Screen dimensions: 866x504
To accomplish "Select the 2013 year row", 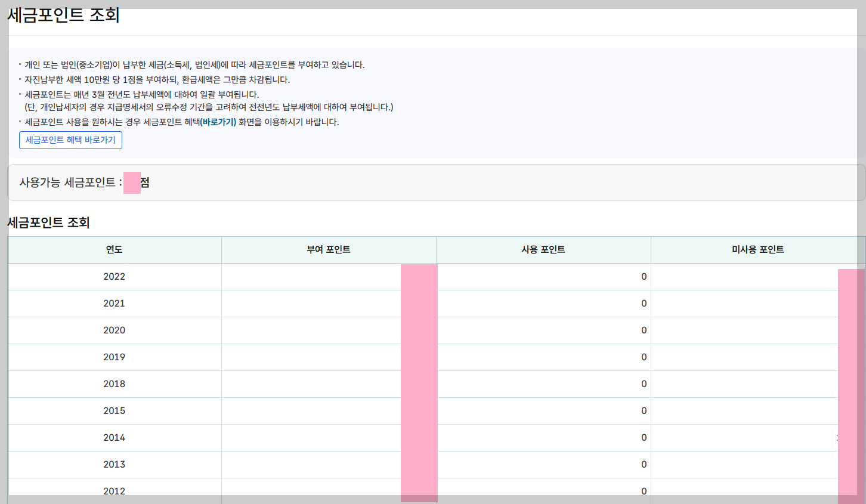I will pyautogui.click(x=114, y=464).
